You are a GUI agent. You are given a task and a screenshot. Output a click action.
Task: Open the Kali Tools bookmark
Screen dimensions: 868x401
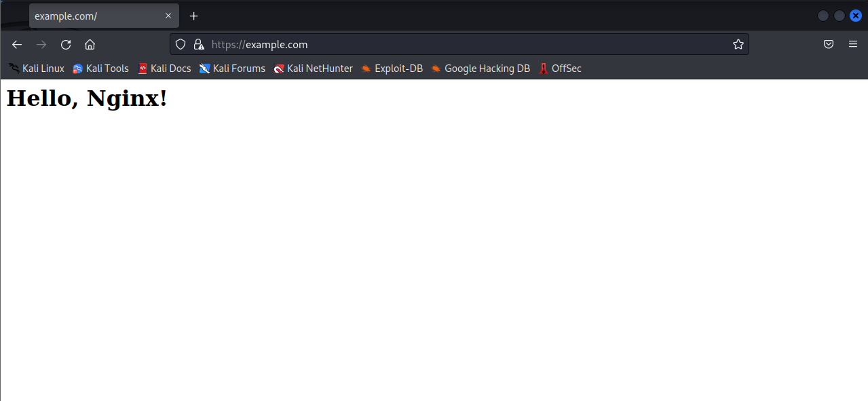click(100, 69)
